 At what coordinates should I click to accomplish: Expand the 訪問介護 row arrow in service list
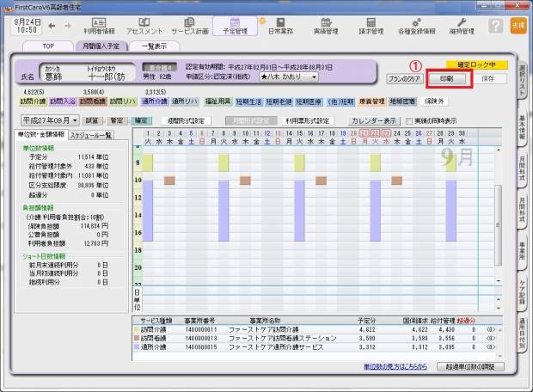(493, 328)
